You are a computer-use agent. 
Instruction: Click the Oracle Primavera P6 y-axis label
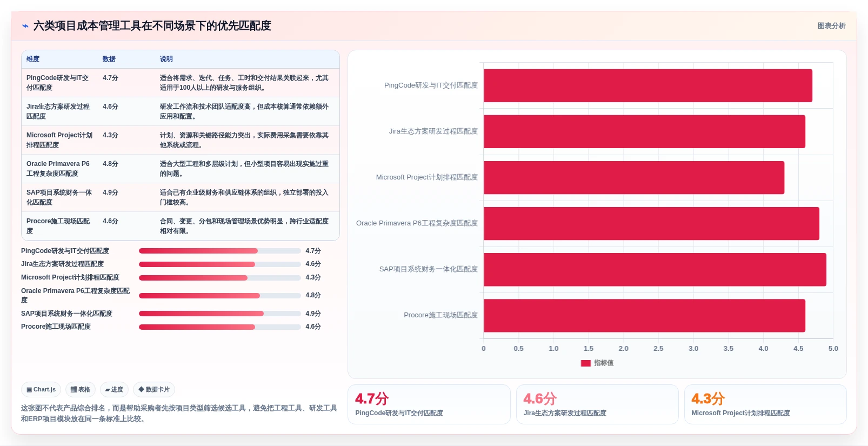tap(417, 223)
